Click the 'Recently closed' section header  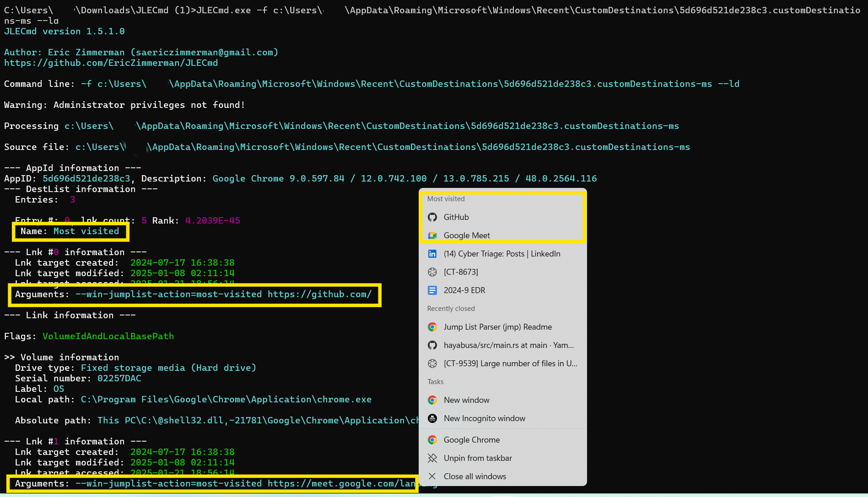[451, 309]
